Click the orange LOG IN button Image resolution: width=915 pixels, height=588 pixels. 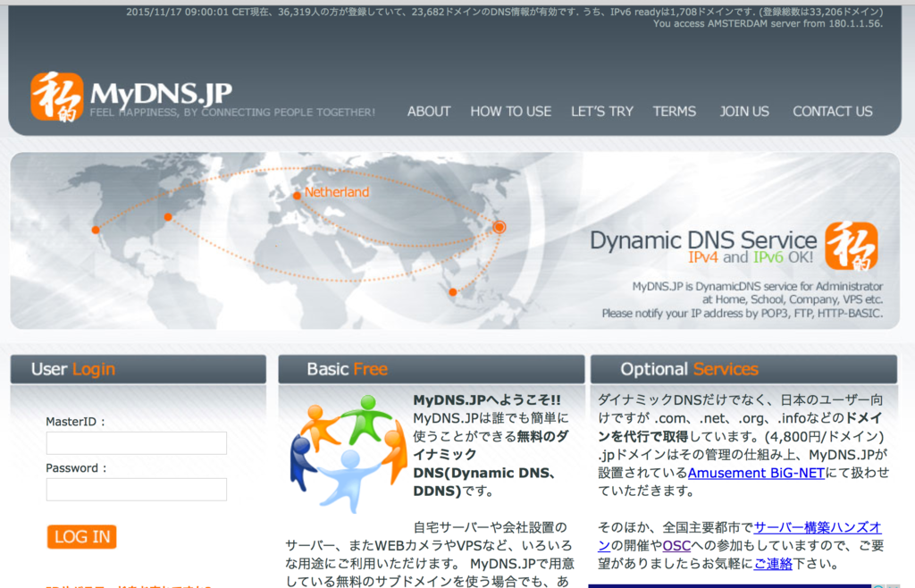(x=81, y=537)
